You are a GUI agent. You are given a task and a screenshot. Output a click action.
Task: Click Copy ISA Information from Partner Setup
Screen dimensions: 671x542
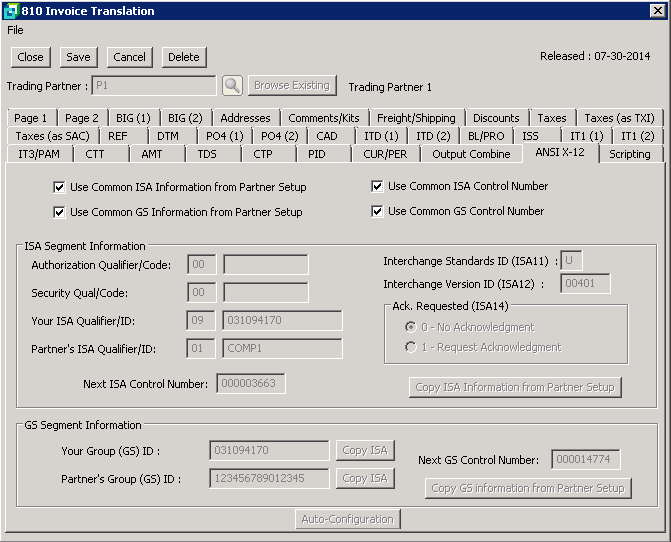(x=516, y=387)
